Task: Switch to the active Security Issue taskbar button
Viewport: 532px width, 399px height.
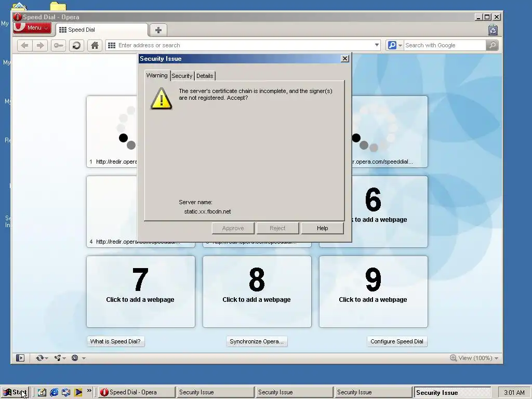Action: 452,393
